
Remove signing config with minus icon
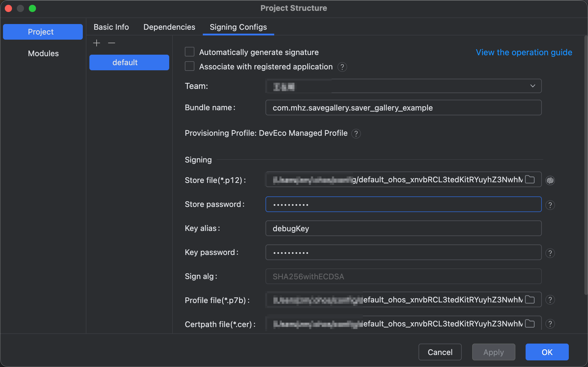pos(112,43)
